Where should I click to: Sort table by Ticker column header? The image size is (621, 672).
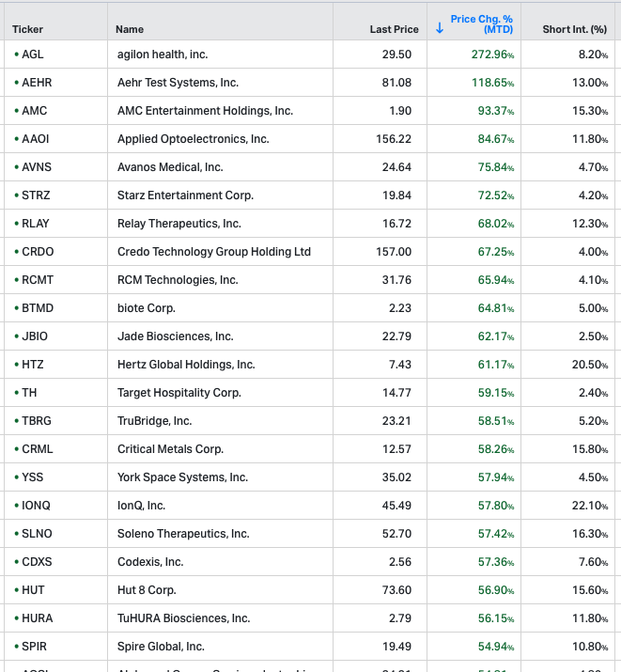(28, 29)
